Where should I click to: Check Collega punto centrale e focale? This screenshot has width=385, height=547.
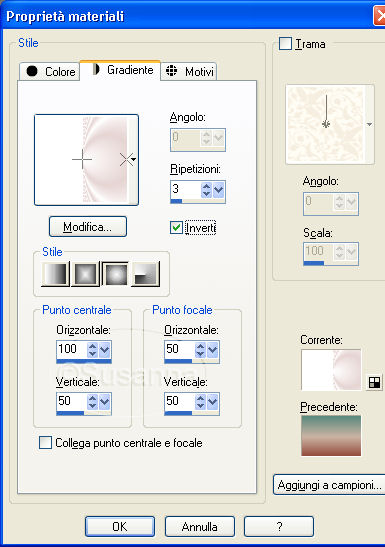click(x=45, y=442)
